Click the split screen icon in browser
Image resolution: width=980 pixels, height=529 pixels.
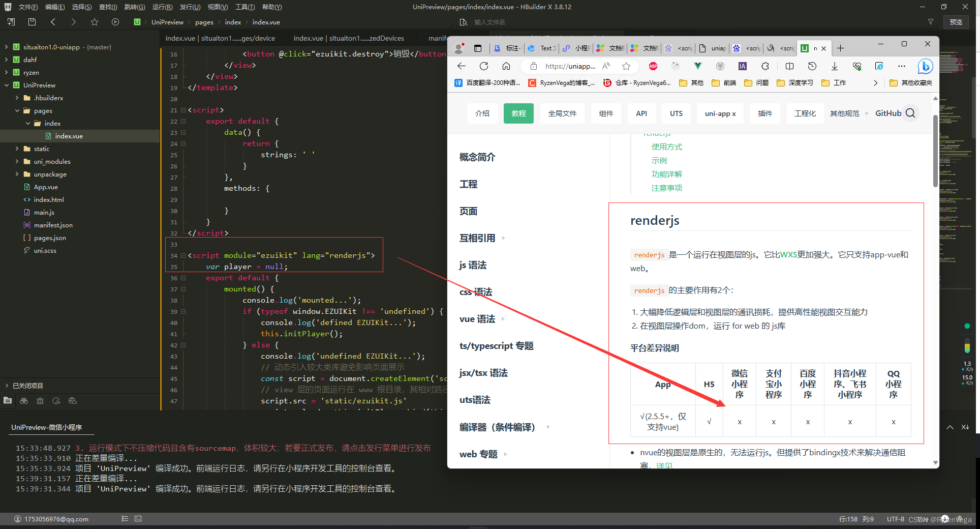789,66
